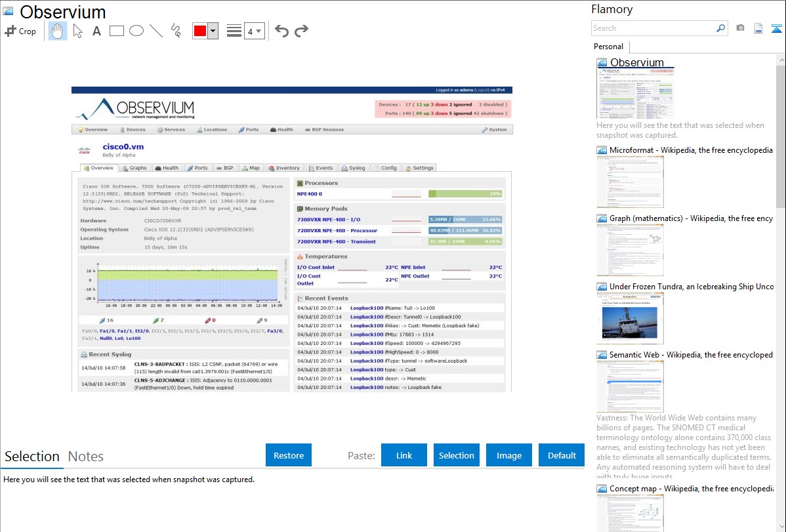The image size is (786, 532).
Task: Switch to the Notes tab
Action: point(85,457)
